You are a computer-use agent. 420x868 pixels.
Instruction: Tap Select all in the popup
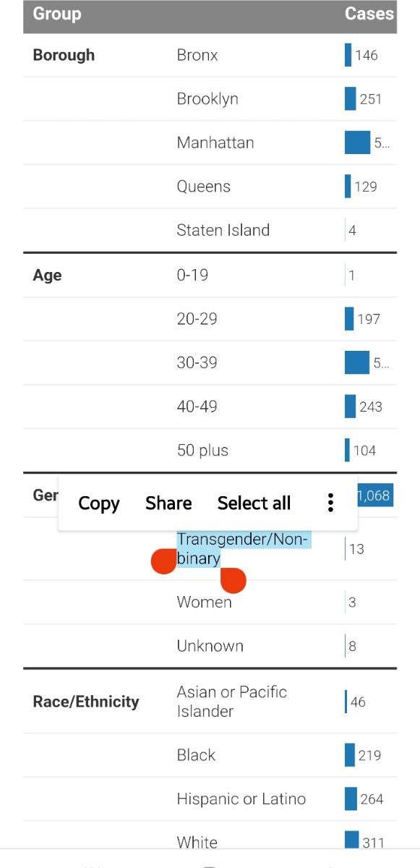(x=254, y=503)
